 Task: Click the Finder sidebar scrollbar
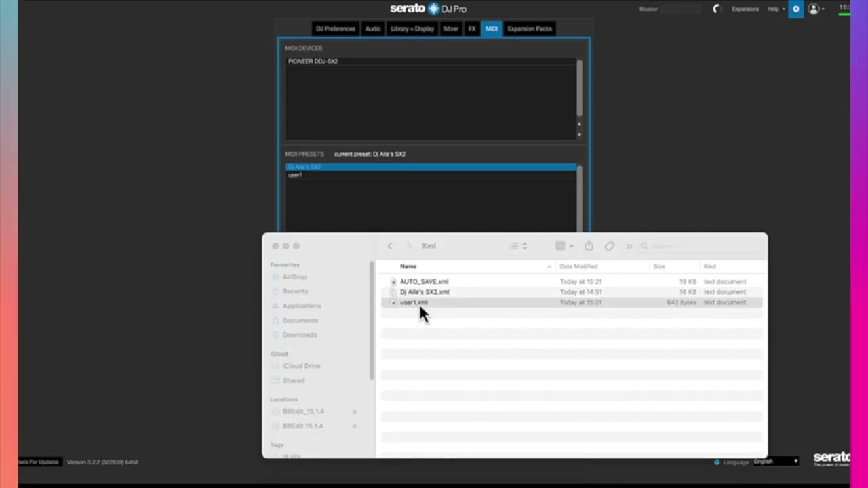point(371,321)
